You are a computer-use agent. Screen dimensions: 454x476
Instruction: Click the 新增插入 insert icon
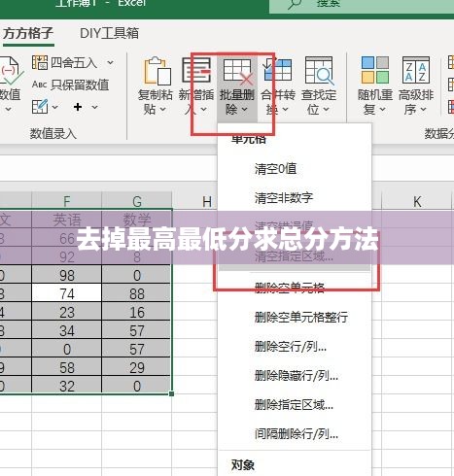coord(196,70)
